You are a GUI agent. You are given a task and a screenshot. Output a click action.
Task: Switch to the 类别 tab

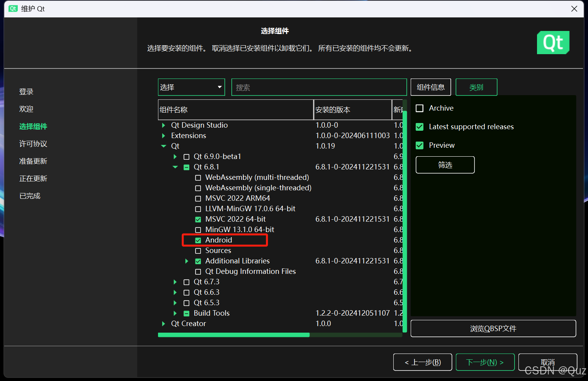point(476,87)
